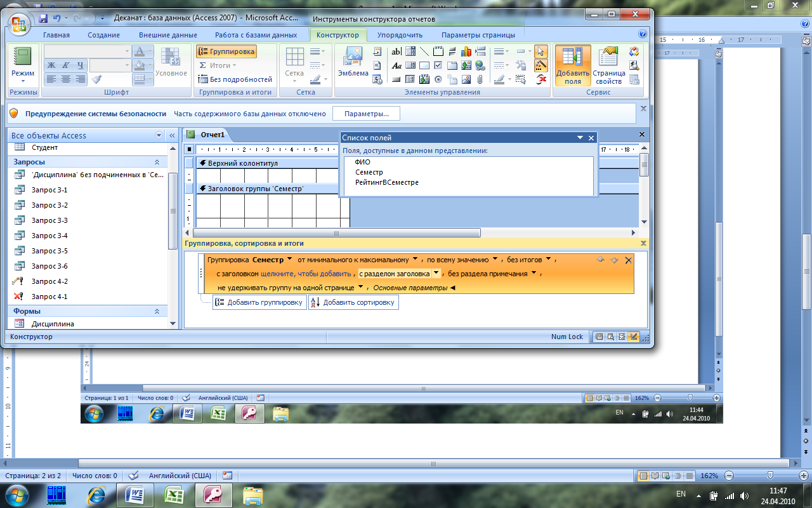Open 'без раздела примечания' dropdown
Screen dimensions: 812x508
click(x=534, y=274)
